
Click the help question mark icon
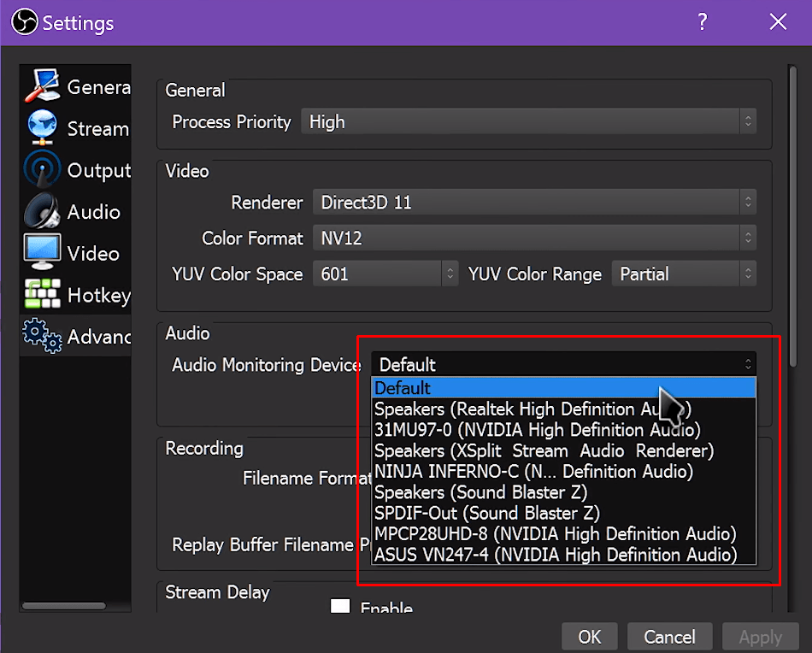point(703,22)
